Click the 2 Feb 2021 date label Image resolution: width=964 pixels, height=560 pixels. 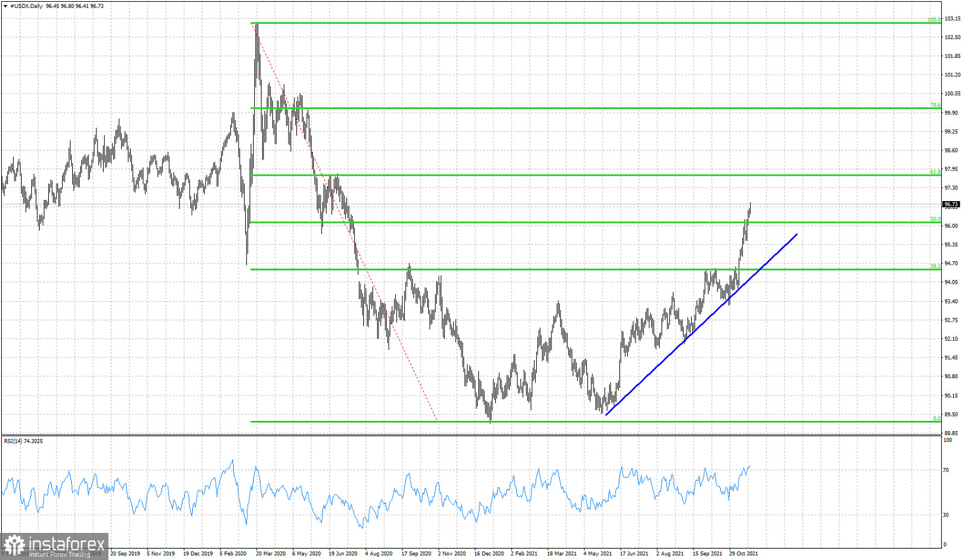[524, 554]
